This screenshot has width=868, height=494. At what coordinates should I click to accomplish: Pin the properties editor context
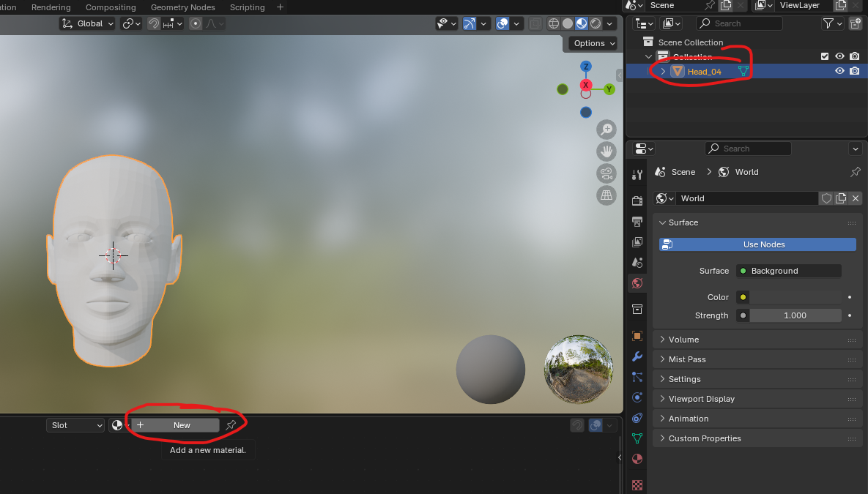(x=856, y=172)
